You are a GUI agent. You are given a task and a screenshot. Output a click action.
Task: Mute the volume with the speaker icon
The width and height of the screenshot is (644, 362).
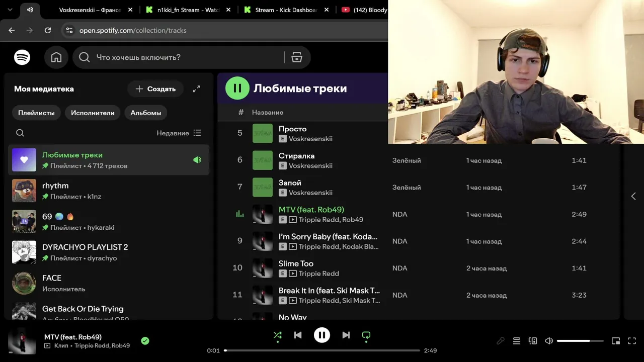[x=549, y=341]
